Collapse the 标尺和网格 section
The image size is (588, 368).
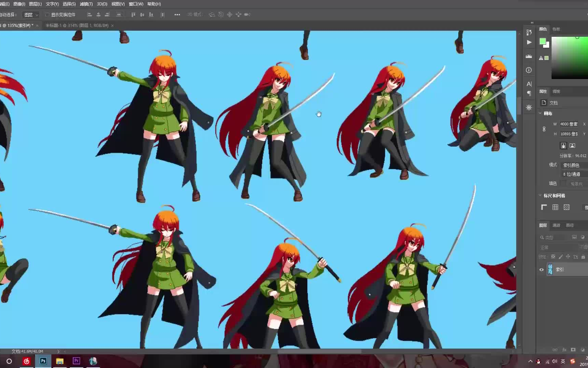click(x=540, y=195)
